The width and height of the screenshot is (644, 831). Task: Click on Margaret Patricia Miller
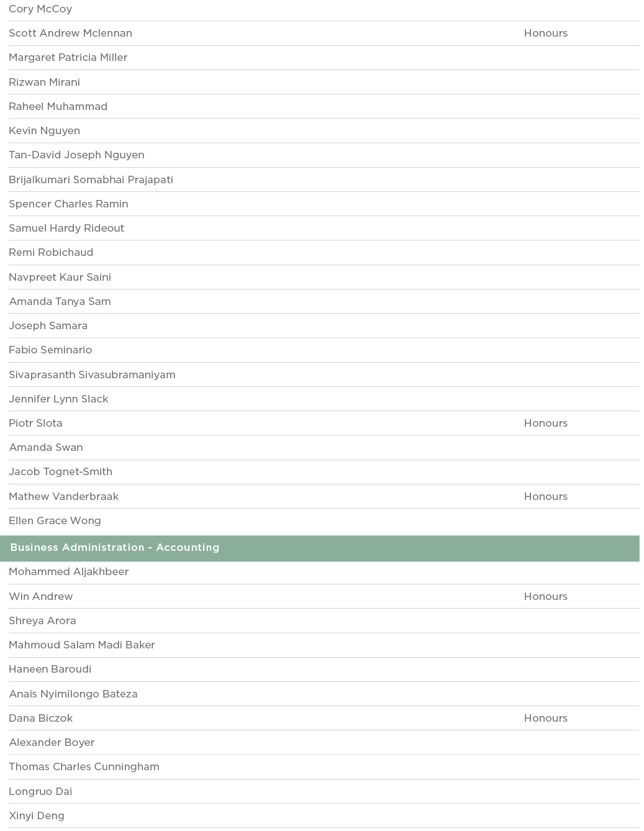click(68, 58)
